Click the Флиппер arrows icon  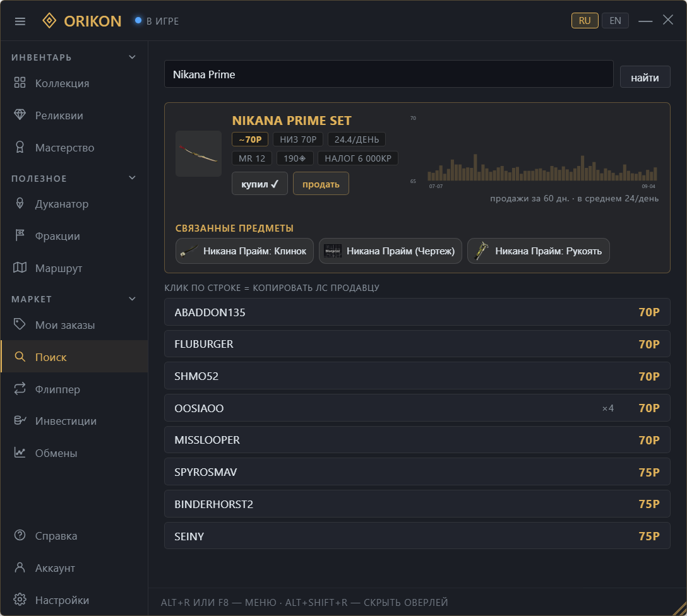tap(20, 389)
